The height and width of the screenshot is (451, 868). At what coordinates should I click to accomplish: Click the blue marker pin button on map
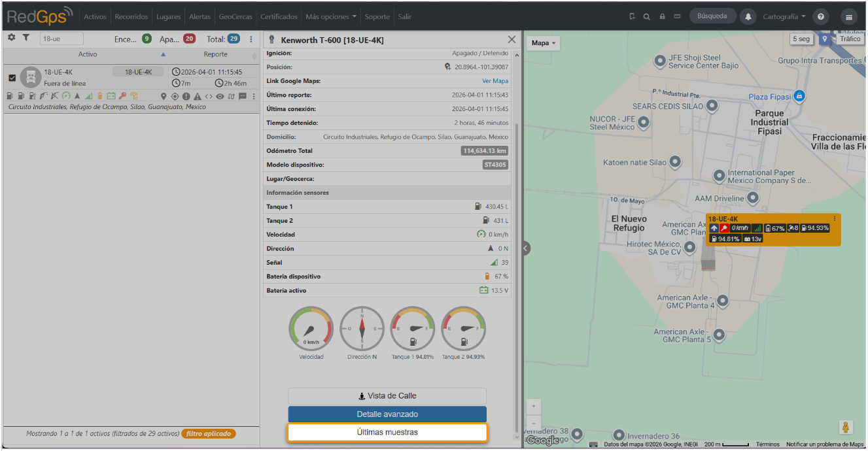[x=825, y=39]
